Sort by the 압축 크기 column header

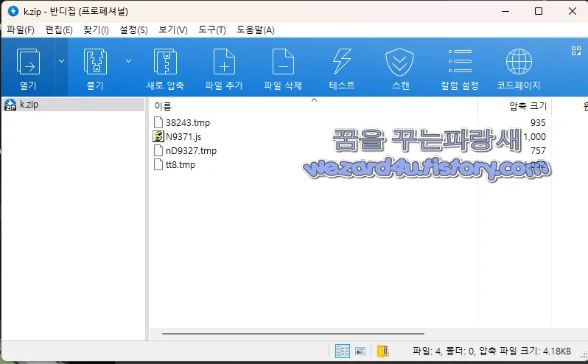pyautogui.click(x=528, y=106)
